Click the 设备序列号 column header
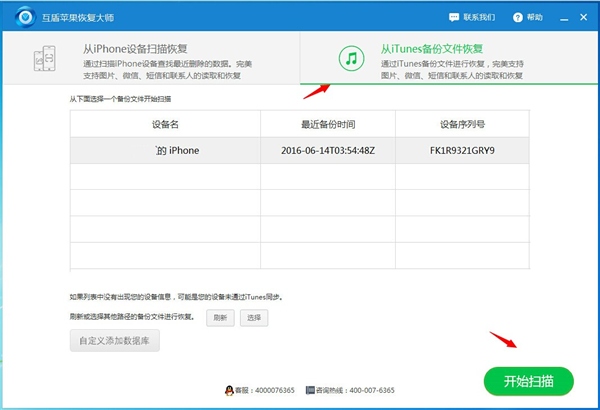Screen dimensions: 600x410 [462, 124]
